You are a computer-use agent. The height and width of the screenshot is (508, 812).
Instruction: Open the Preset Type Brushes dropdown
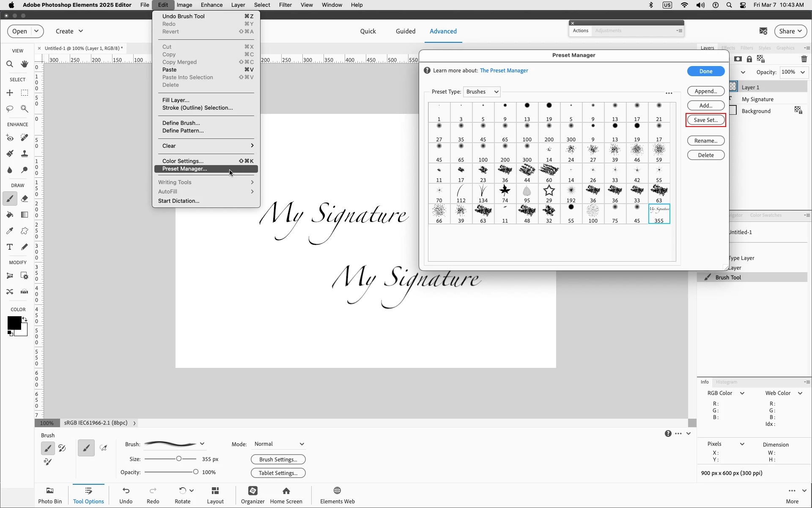pyautogui.click(x=482, y=92)
